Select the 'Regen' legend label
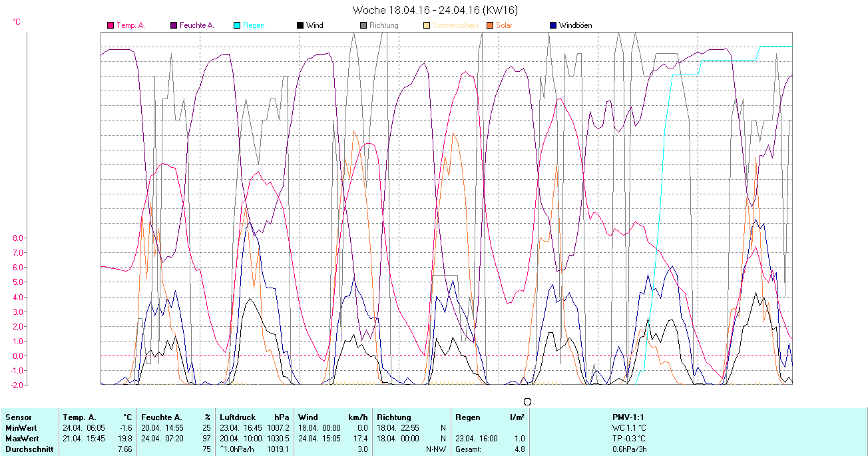Viewport: 868px width, 456px height. (254, 26)
